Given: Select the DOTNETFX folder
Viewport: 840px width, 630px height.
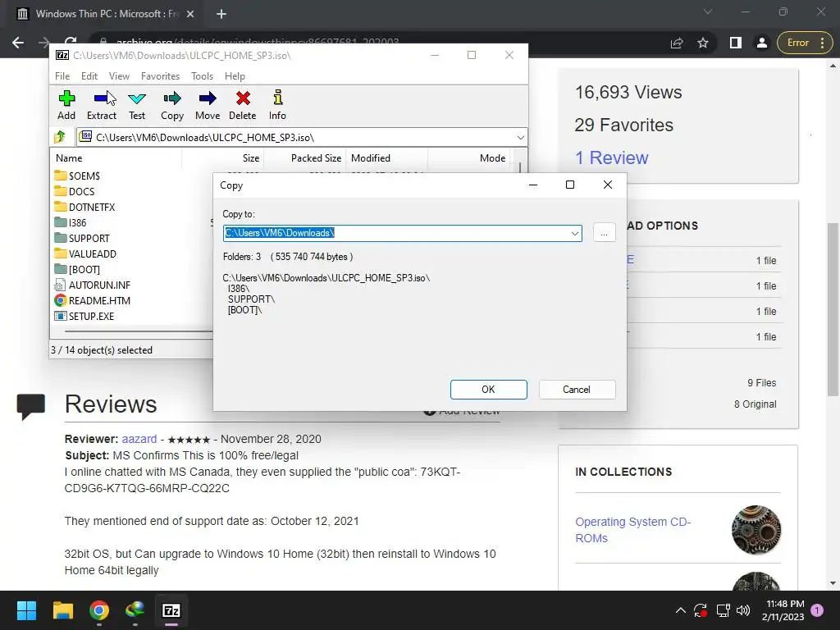Looking at the screenshot, I should tap(84, 207).
